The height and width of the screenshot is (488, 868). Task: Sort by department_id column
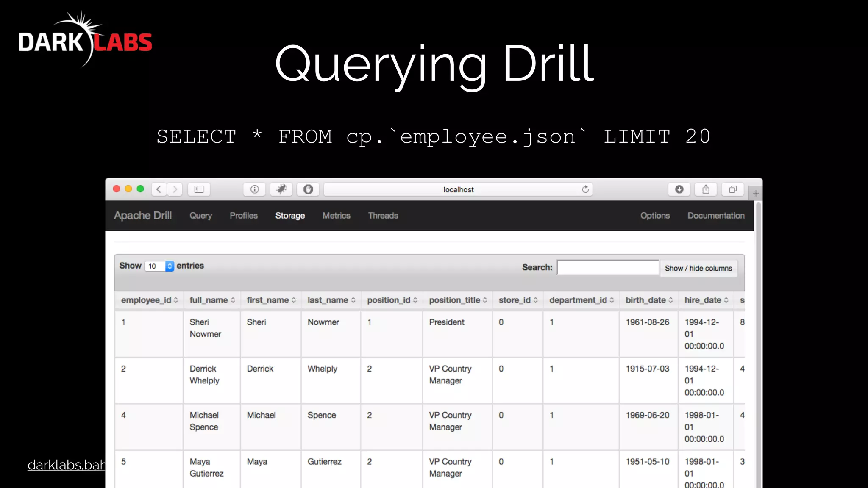point(581,300)
